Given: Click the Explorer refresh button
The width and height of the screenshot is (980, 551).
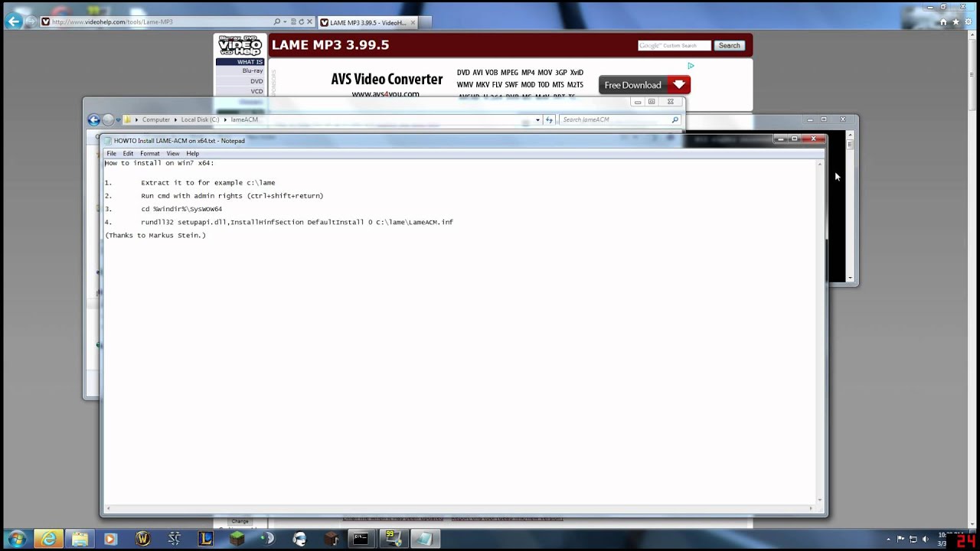Looking at the screenshot, I should [x=549, y=119].
